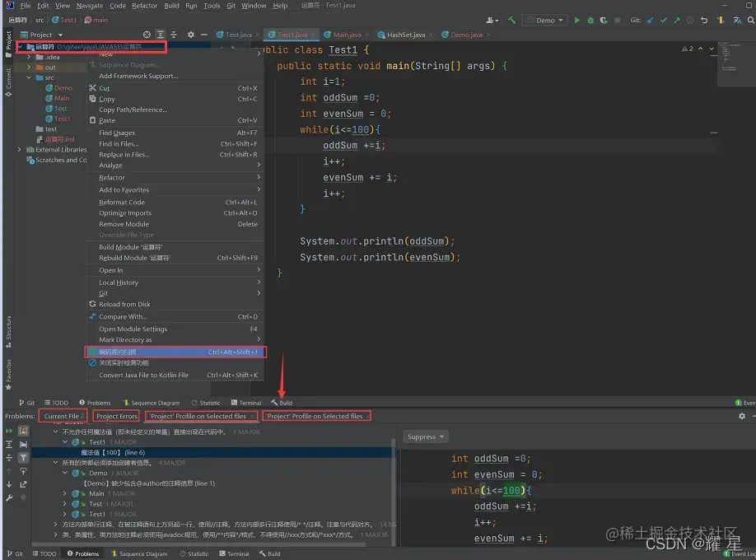Collapse the src folder in project tree
This screenshot has width=756, height=560.
pos(29,77)
